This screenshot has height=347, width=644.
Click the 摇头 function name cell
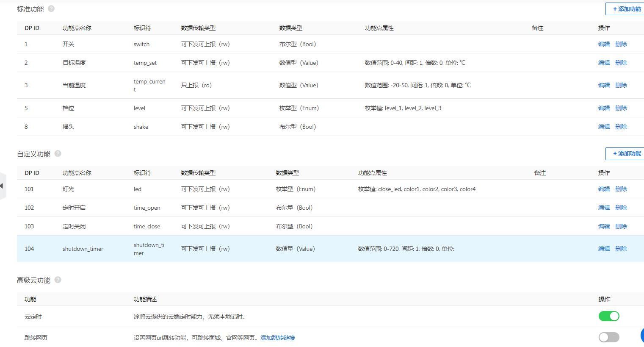click(68, 127)
